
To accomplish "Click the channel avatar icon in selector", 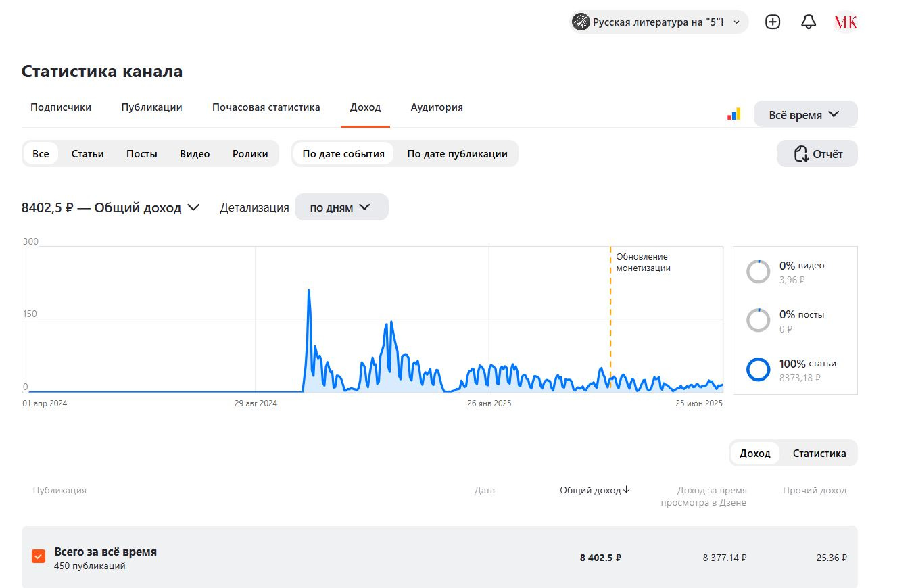I will tap(581, 22).
